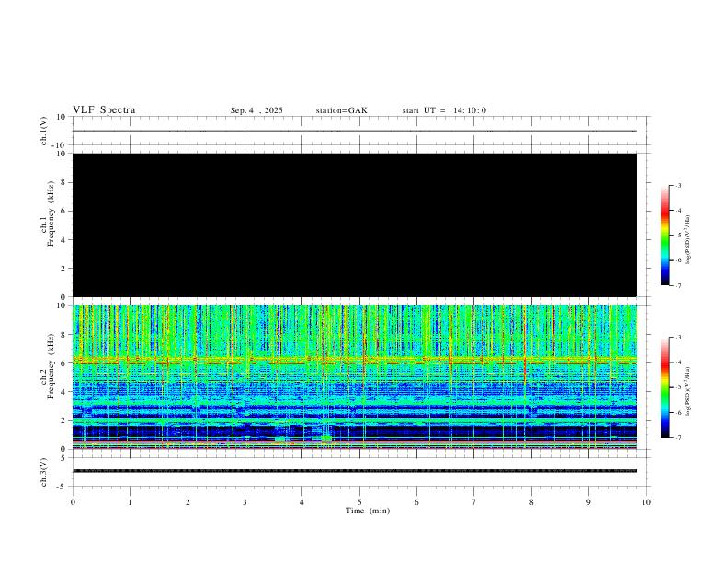
Task: Click time axis tick label "7"
Action: point(474,502)
